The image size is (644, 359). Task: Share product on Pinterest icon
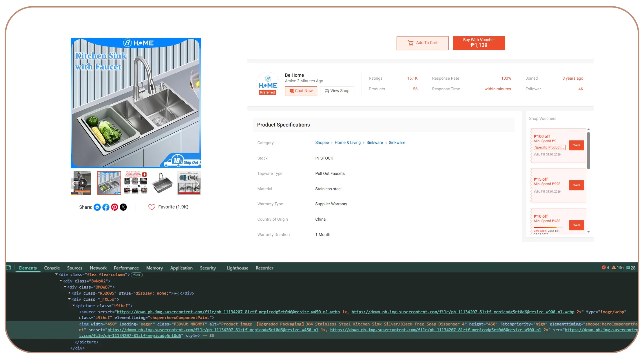tap(114, 207)
